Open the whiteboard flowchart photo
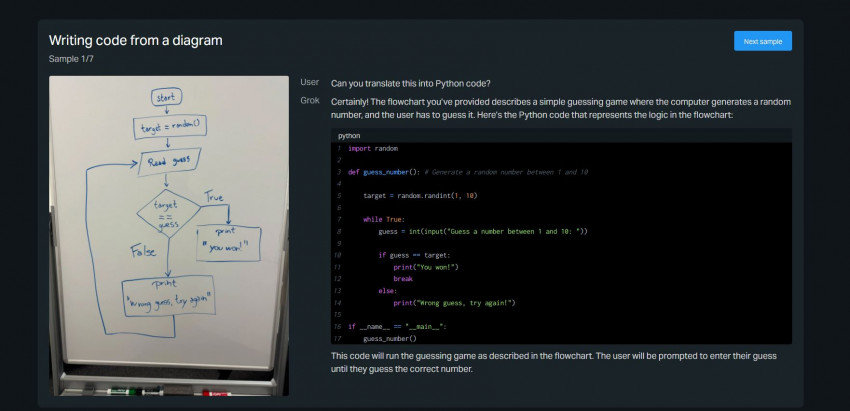The height and width of the screenshot is (411, 850). pos(169,235)
